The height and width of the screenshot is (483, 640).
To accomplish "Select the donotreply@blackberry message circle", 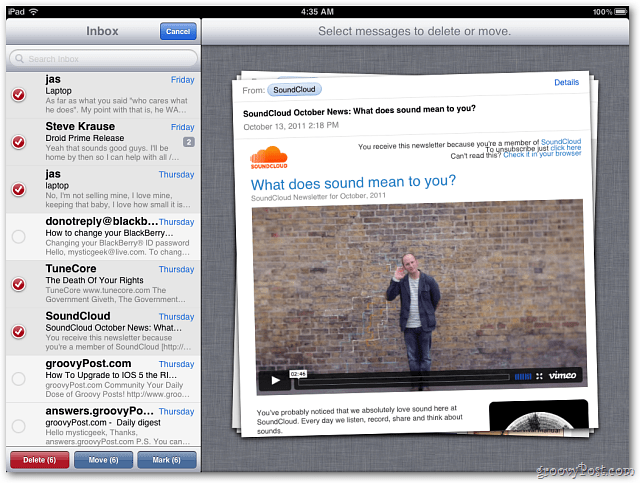I will pyautogui.click(x=18, y=236).
